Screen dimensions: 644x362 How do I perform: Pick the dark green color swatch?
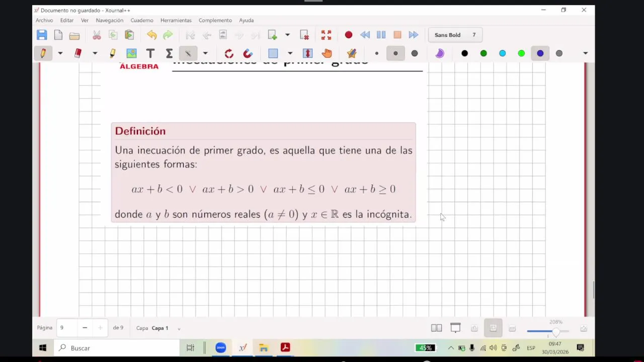[484, 53]
